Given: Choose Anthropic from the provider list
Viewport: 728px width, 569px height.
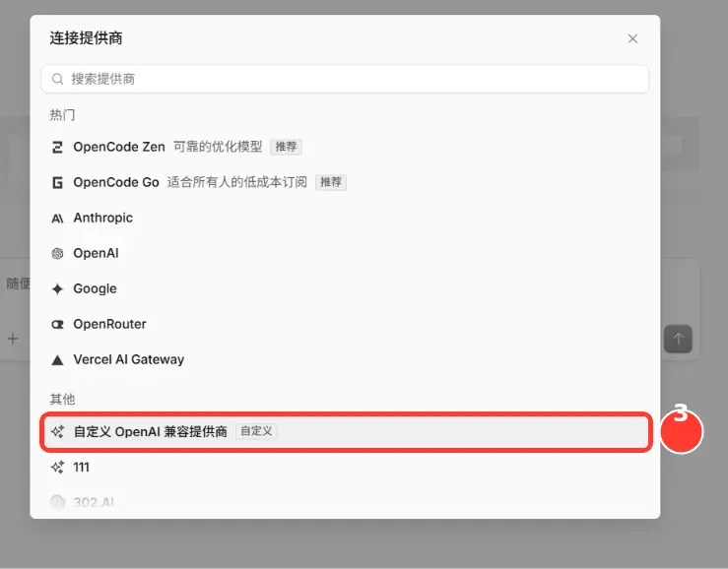Looking at the screenshot, I should (345, 218).
